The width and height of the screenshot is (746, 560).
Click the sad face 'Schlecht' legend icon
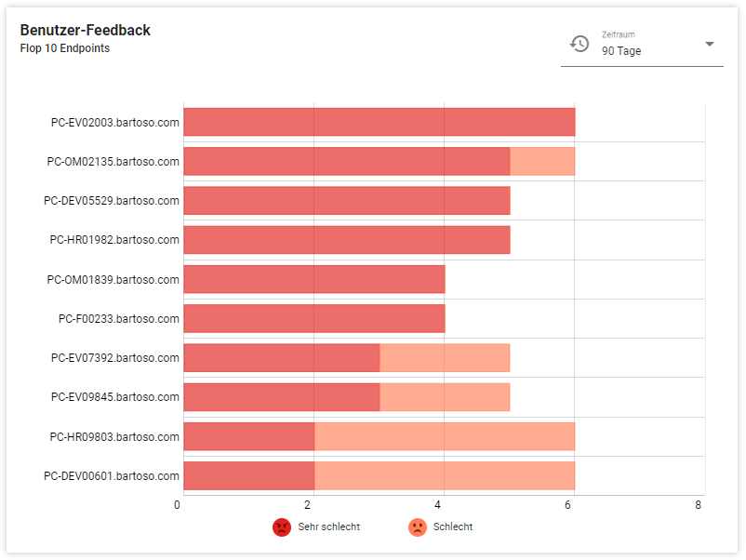418,527
